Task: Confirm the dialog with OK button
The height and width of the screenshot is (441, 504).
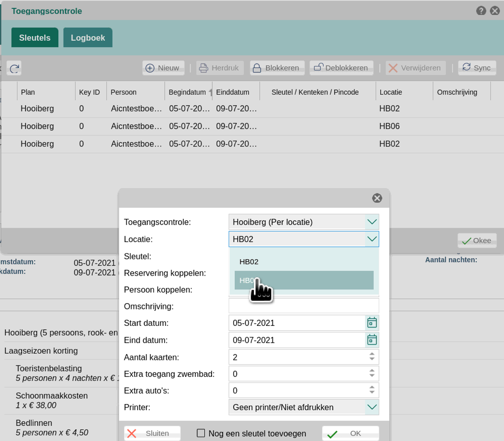Action: tap(350, 433)
